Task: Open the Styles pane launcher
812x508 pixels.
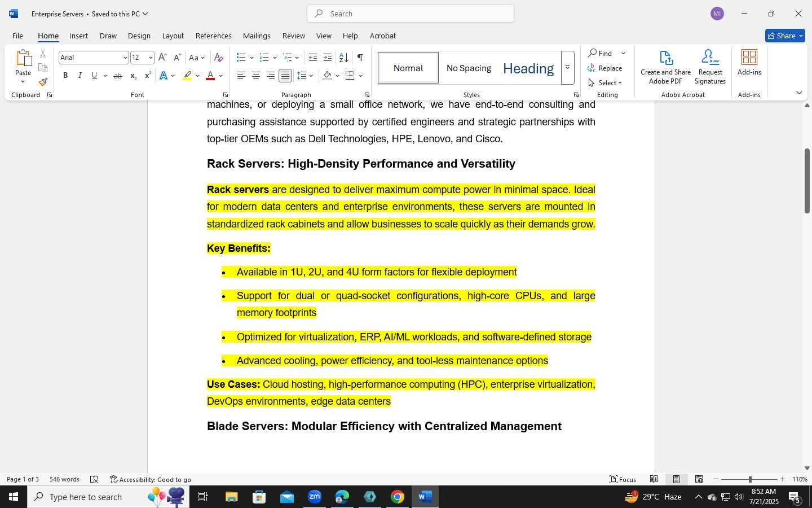Action: click(576, 95)
